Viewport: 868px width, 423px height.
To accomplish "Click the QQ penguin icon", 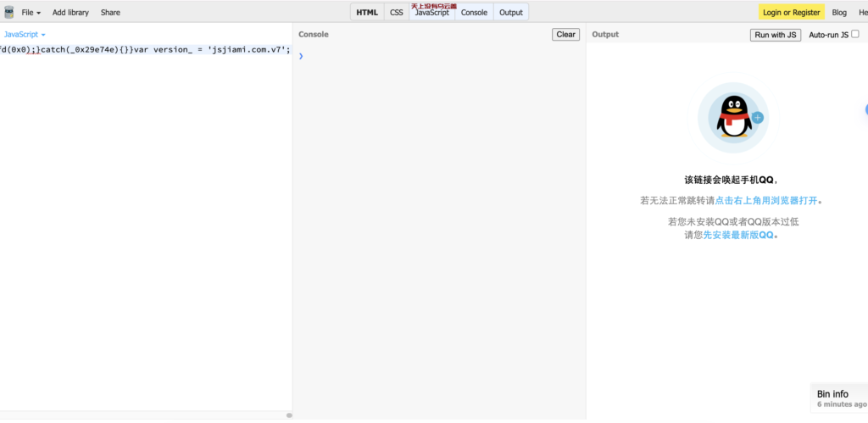I will click(x=733, y=117).
